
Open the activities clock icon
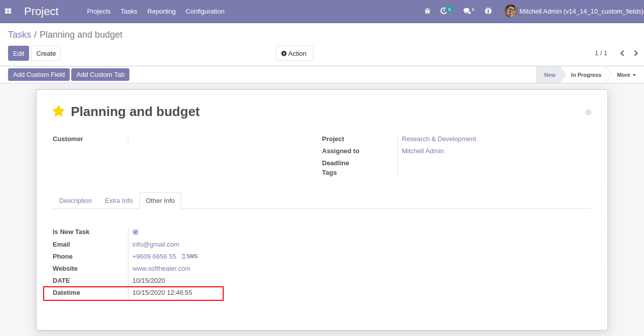coord(444,11)
